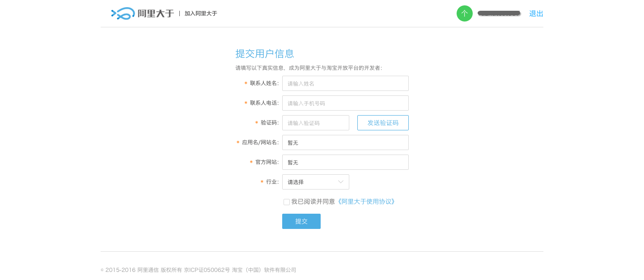The image size is (644, 280).
Task: Click the 应用名/网站名 input field
Action: [x=345, y=142]
